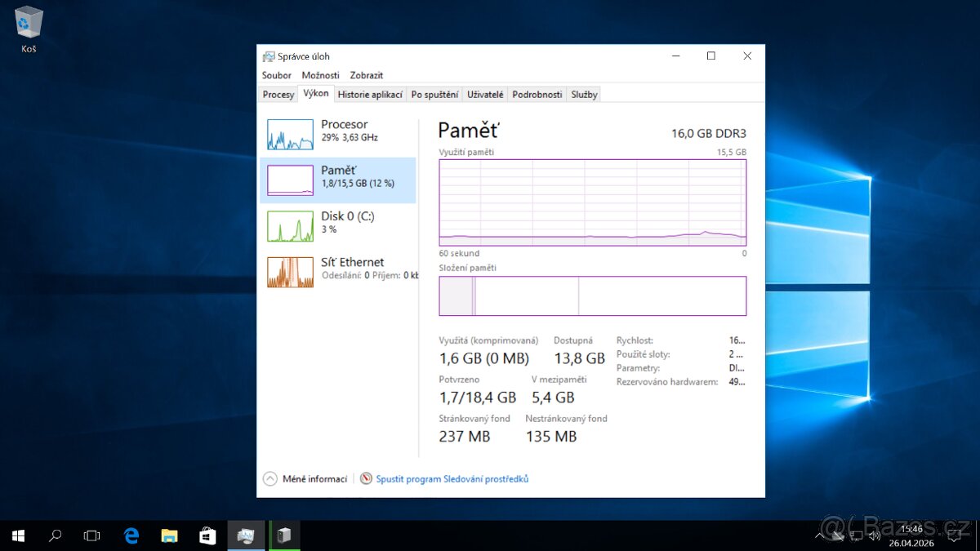The height and width of the screenshot is (551, 980).
Task: Open File Explorer from the taskbar
Action: point(169,535)
